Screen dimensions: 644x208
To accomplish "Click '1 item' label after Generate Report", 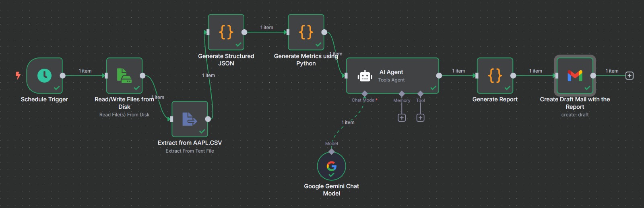I will point(536,71).
